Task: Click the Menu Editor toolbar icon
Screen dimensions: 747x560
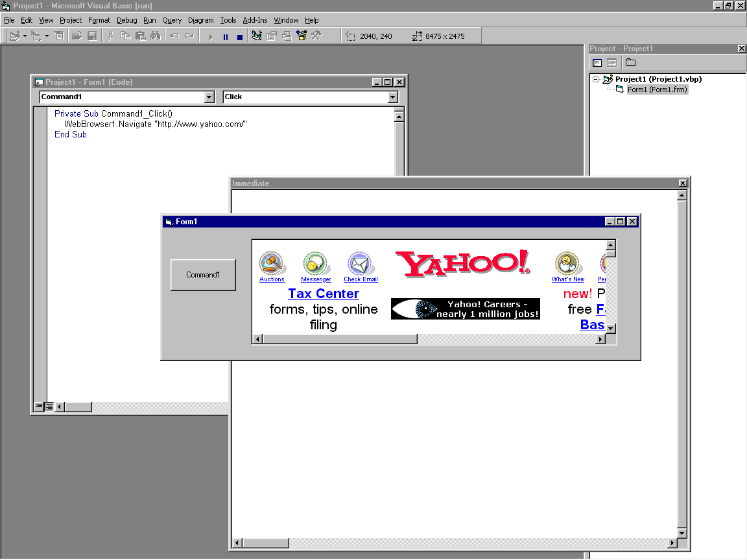Action: [59, 36]
